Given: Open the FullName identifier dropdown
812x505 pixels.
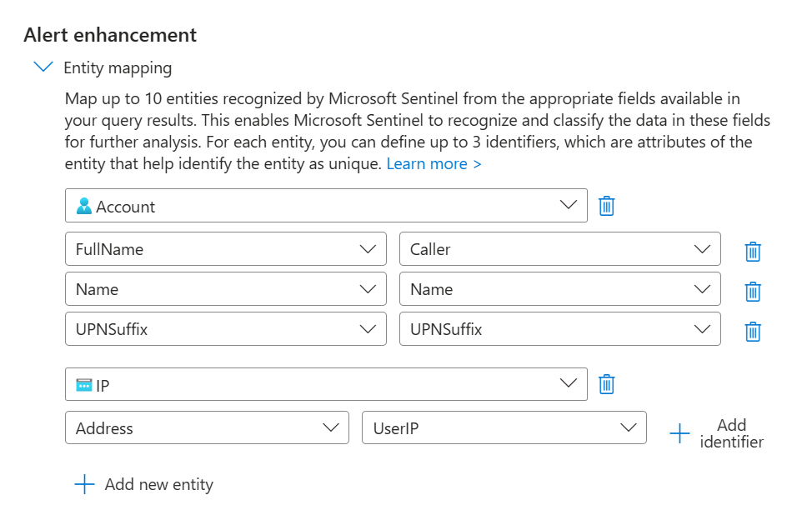Looking at the screenshot, I should [x=226, y=249].
